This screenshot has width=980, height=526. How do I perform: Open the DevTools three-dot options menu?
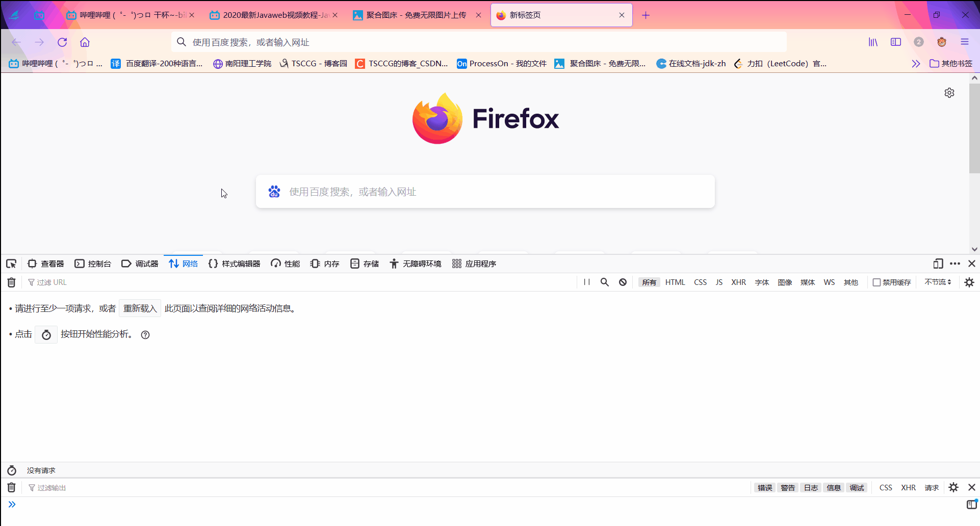point(955,264)
